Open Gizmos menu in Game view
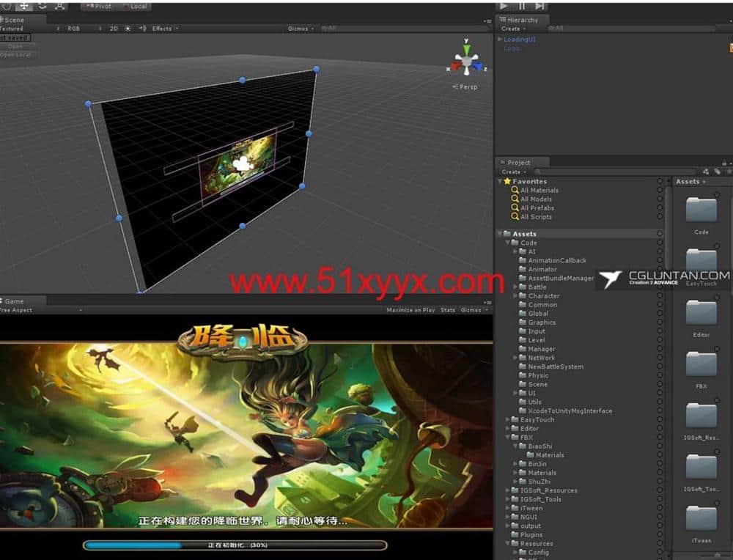 click(x=474, y=310)
